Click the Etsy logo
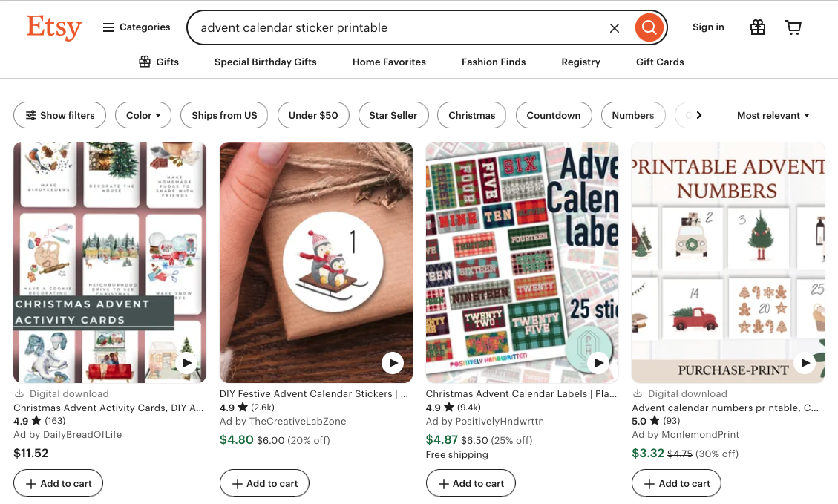The image size is (838, 504). tap(53, 27)
